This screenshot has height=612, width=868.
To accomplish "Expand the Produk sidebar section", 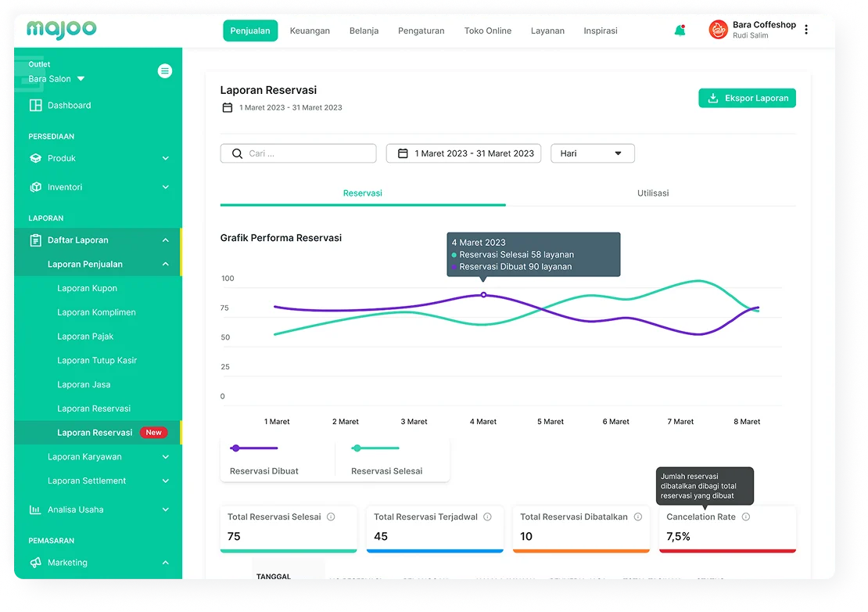I will [99, 158].
